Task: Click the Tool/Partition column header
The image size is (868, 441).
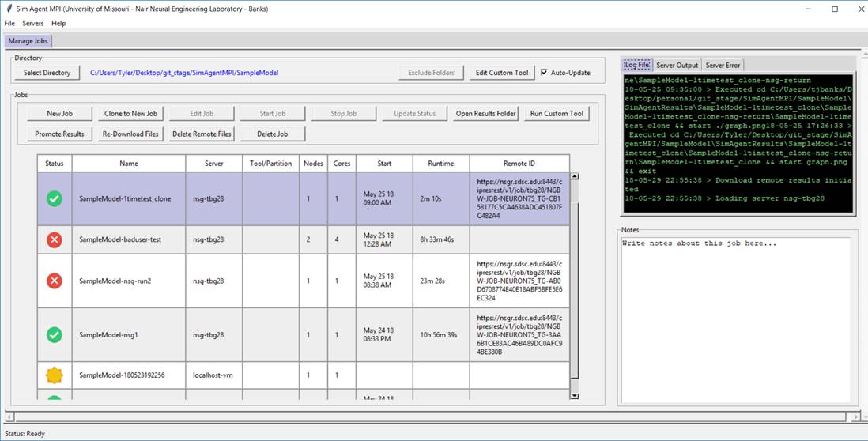Action: pos(270,164)
